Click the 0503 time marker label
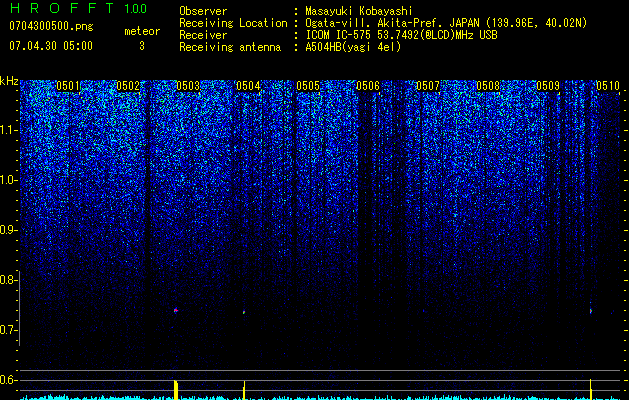Viewport: 629px width, 400px height. click(x=188, y=86)
